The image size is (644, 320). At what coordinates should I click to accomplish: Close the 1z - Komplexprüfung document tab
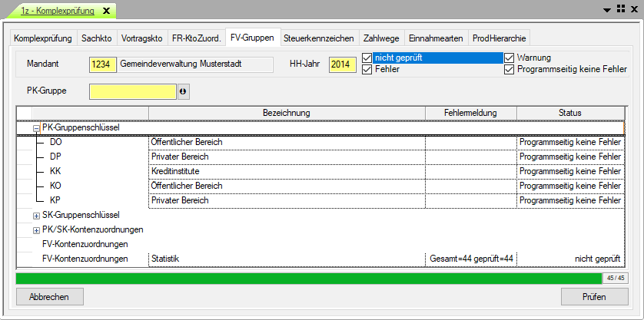coord(106,11)
